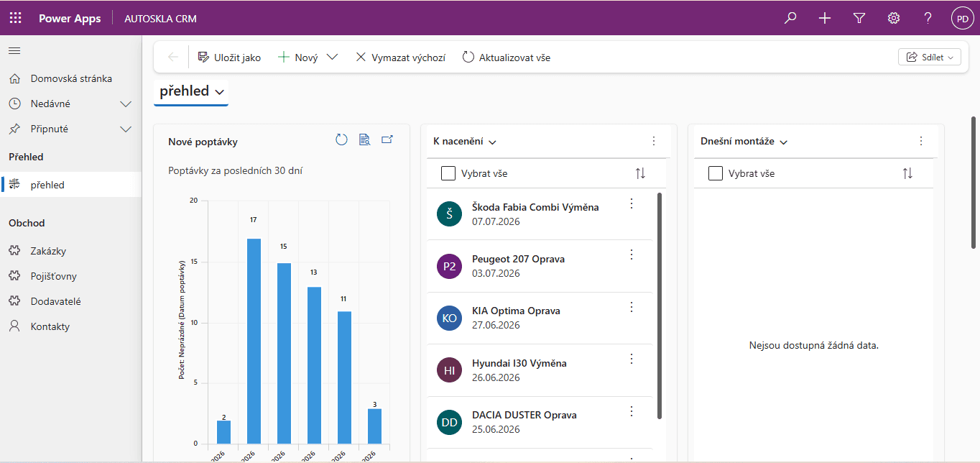The height and width of the screenshot is (463, 980).
Task: Collapse the sidebar with hamburger icon
Action: click(x=14, y=50)
